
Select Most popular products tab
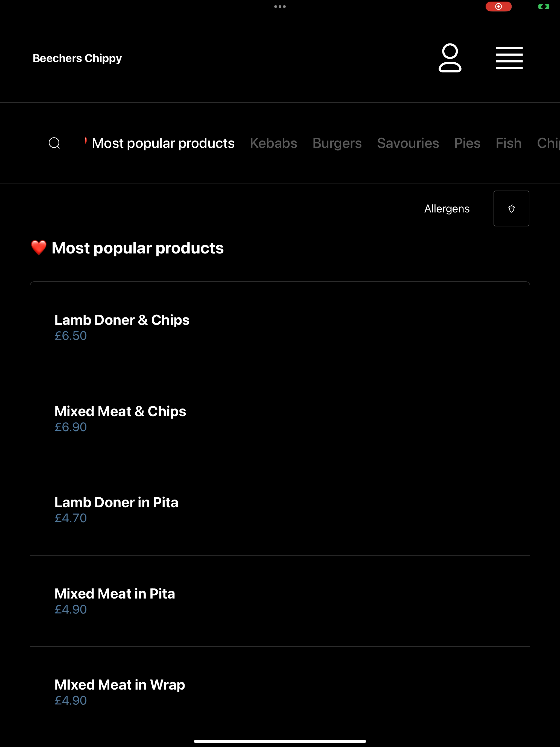(x=163, y=143)
